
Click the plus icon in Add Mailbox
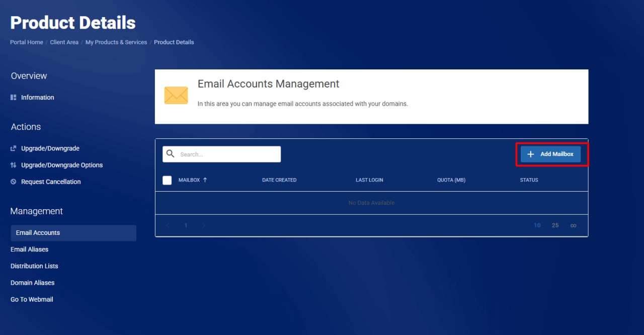coord(530,154)
